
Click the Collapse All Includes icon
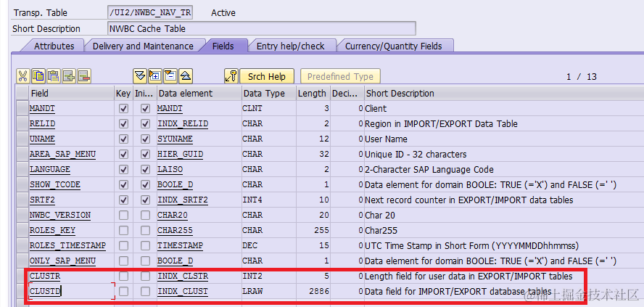pyautogui.click(x=186, y=76)
